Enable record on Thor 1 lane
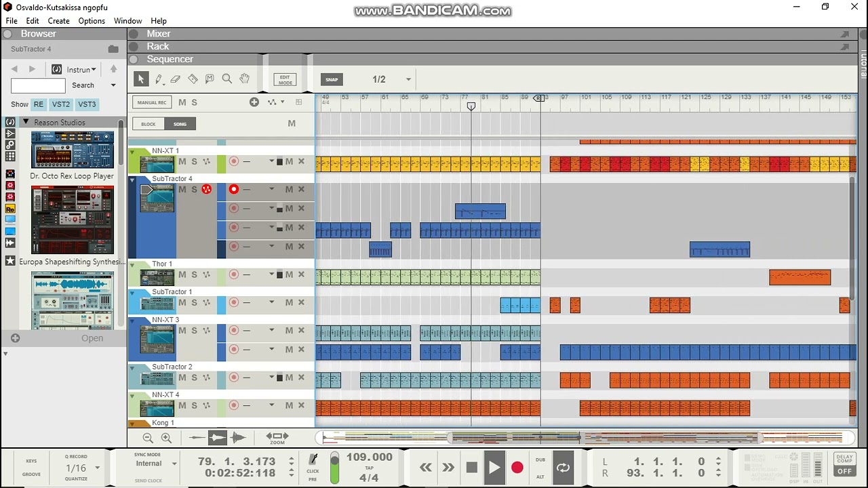The image size is (868, 488). pos(233,274)
